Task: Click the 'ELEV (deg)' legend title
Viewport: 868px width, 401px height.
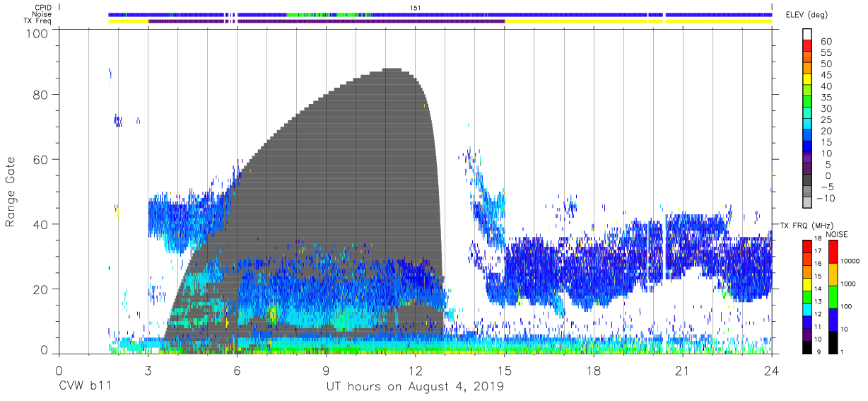Action: coord(806,15)
